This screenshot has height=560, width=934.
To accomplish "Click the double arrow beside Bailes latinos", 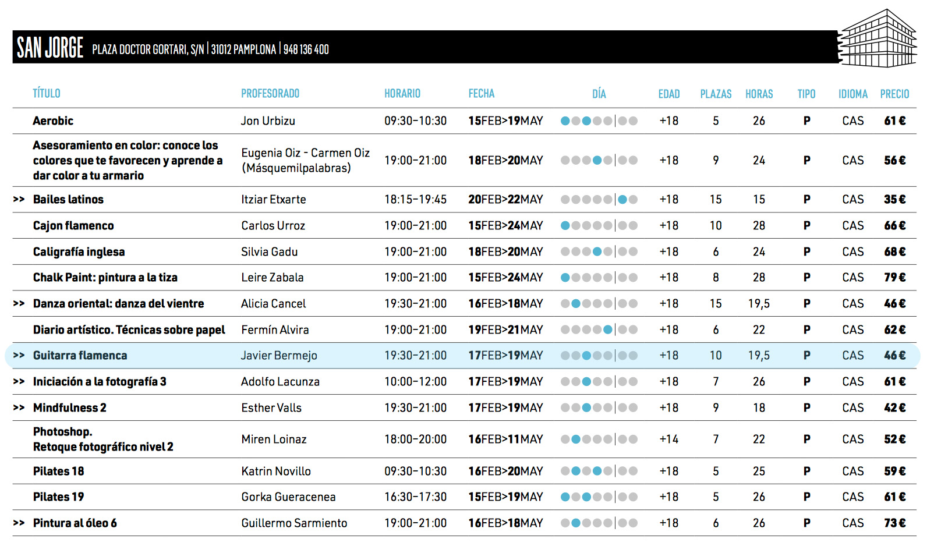I will [x=19, y=200].
